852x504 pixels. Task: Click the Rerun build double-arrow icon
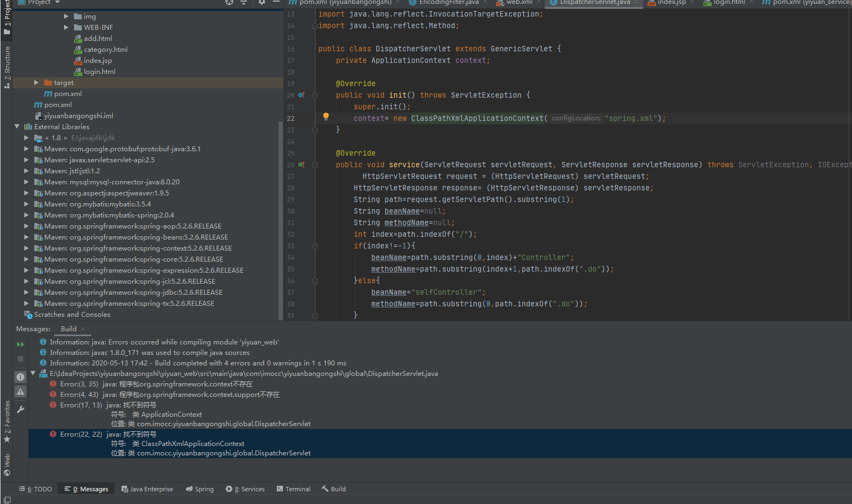pyautogui.click(x=20, y=344)
